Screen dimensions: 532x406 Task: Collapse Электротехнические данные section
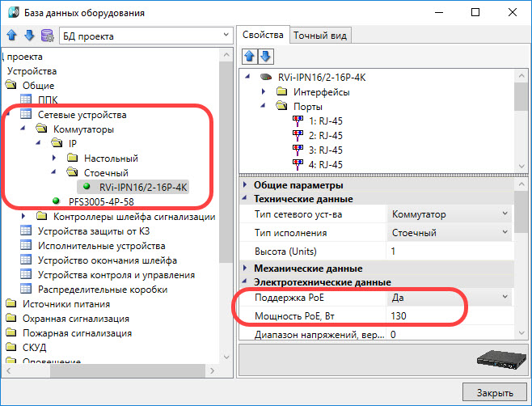pyautogui.click(x=244, y=281)
